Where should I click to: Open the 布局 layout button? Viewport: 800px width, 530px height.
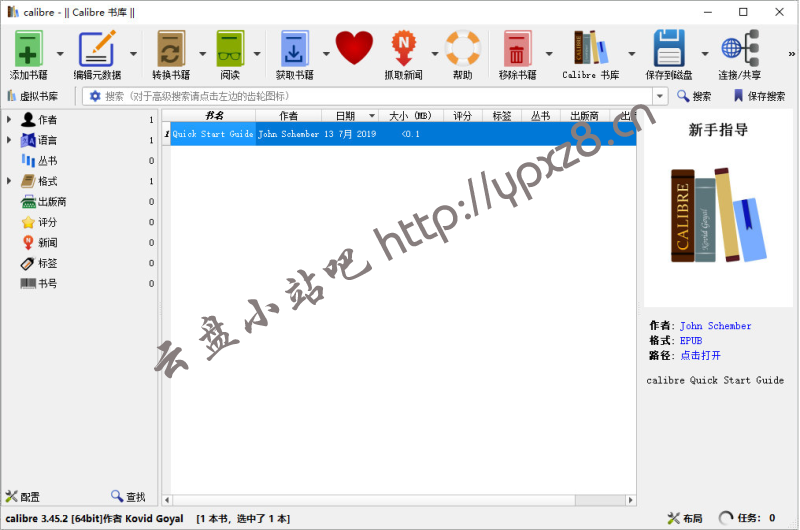[685, 518]
